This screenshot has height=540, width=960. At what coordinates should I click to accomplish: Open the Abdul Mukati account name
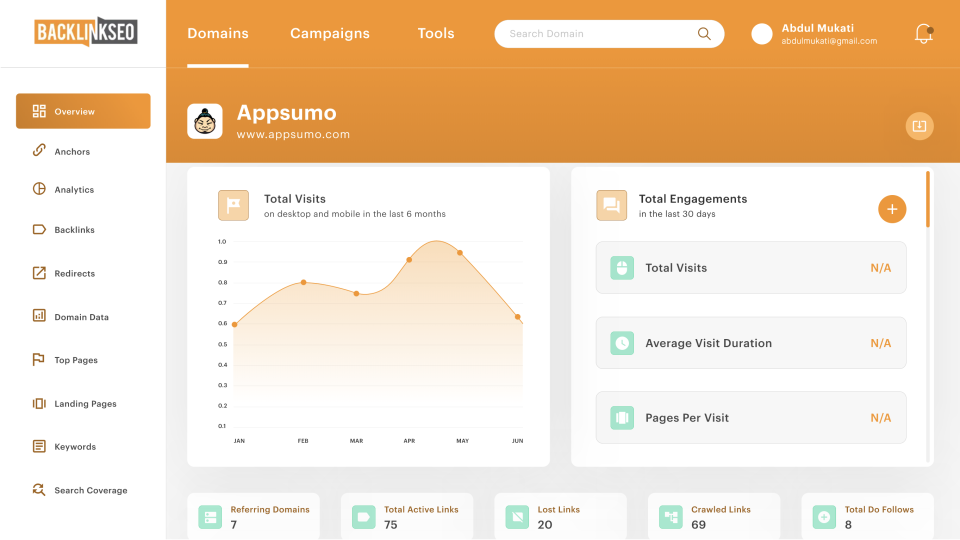pyautogui.click(x=817, y=28)
